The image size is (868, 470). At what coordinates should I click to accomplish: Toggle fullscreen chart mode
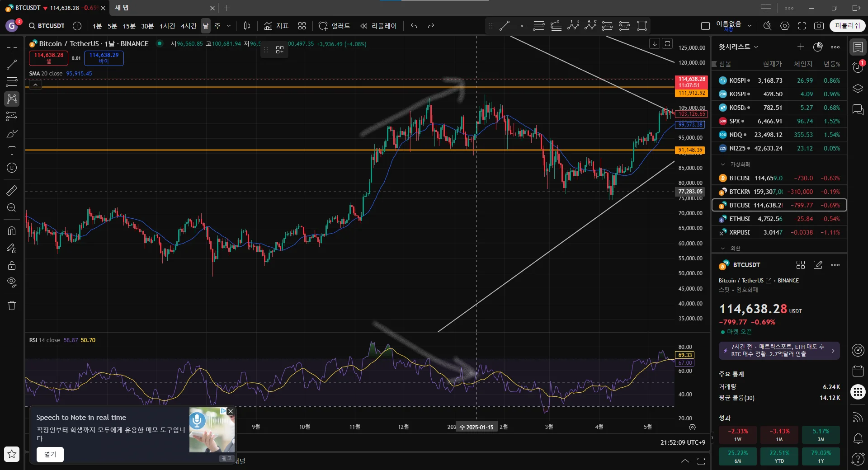click(802, 26)
